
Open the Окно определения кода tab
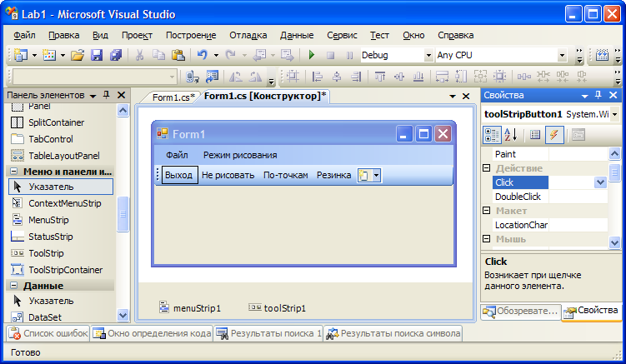[152, 333]
